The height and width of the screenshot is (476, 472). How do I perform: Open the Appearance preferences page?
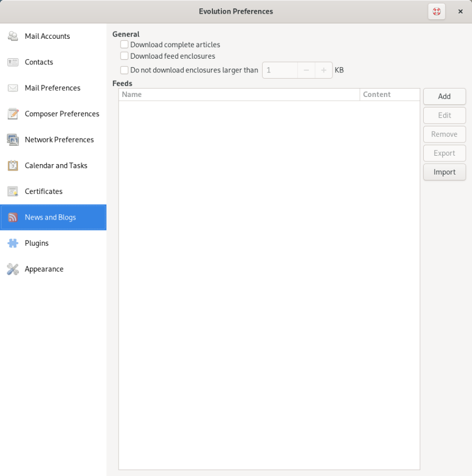tap(44, 269)
